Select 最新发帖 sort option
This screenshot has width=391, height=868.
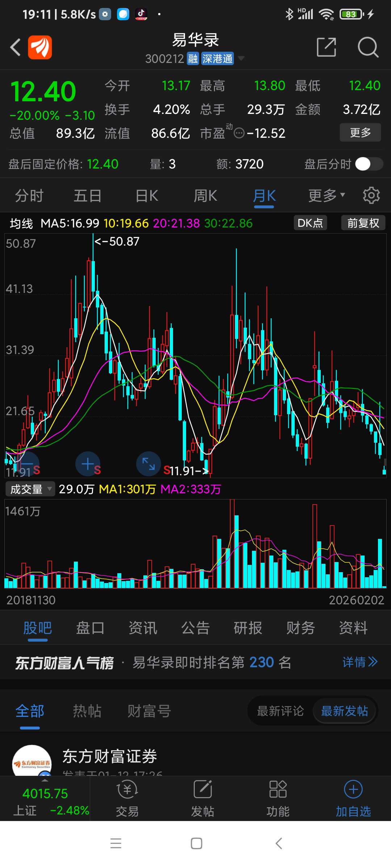pos(344,711)
